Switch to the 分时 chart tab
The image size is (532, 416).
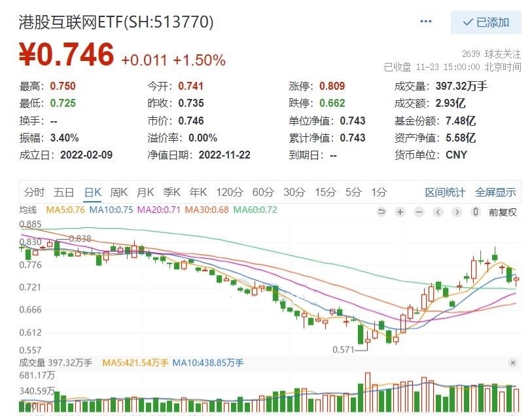(x=35, y=192)
